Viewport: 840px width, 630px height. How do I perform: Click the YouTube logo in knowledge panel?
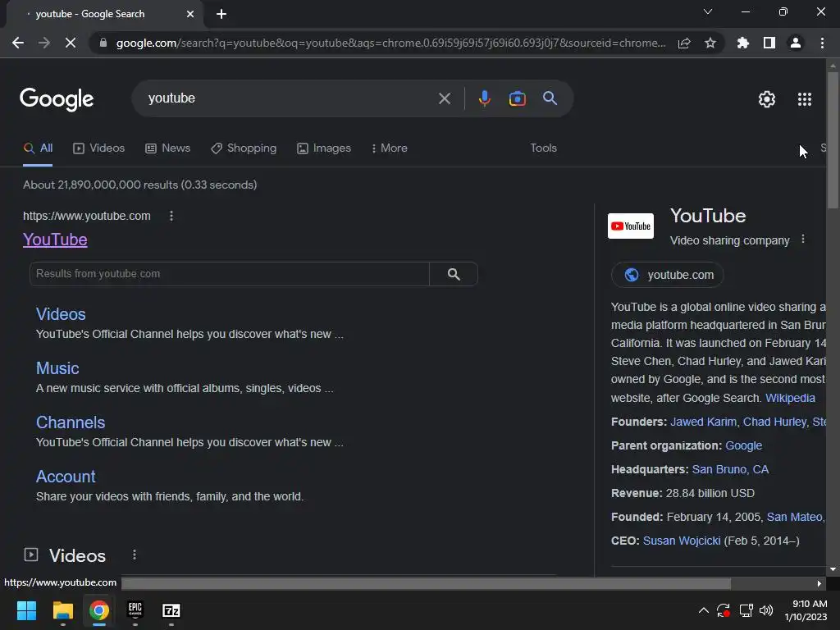(631, 226)
